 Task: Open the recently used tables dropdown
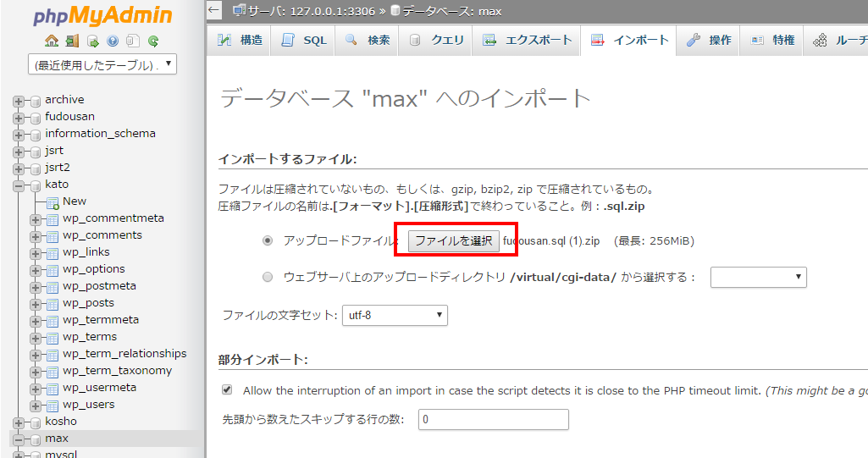[102, 65]
